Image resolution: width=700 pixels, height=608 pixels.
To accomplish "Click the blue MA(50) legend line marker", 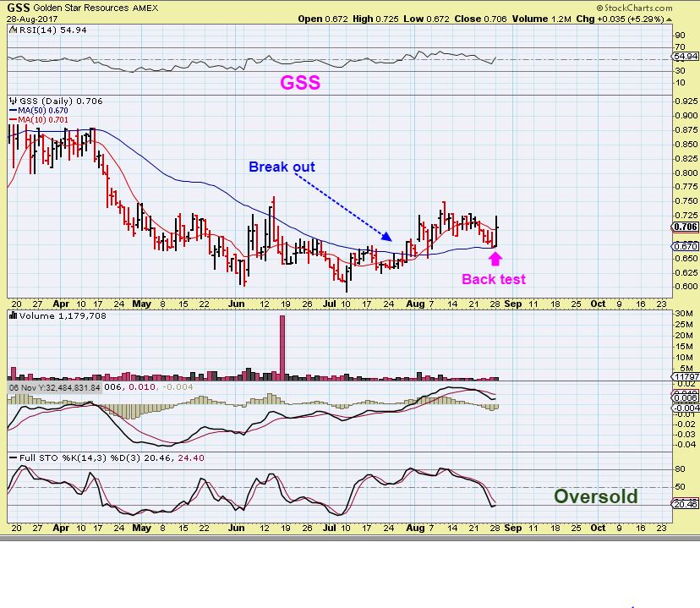I will point(13,111).
